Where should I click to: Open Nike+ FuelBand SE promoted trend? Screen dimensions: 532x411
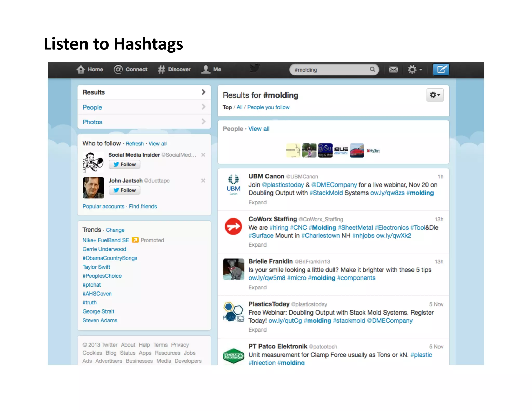click(105, 240)
